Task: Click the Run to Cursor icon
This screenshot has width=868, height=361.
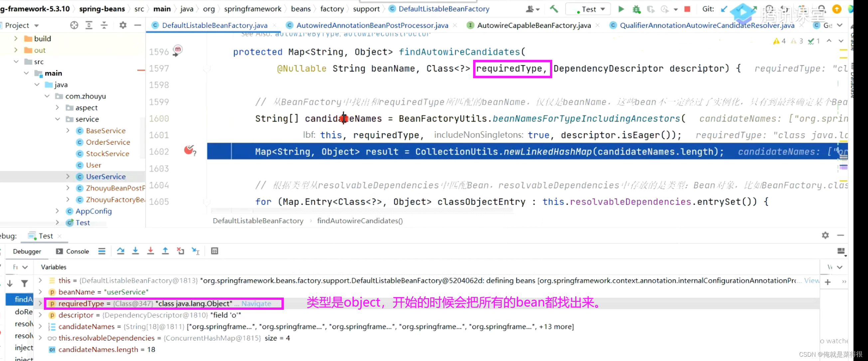Action: click(196, 251)
